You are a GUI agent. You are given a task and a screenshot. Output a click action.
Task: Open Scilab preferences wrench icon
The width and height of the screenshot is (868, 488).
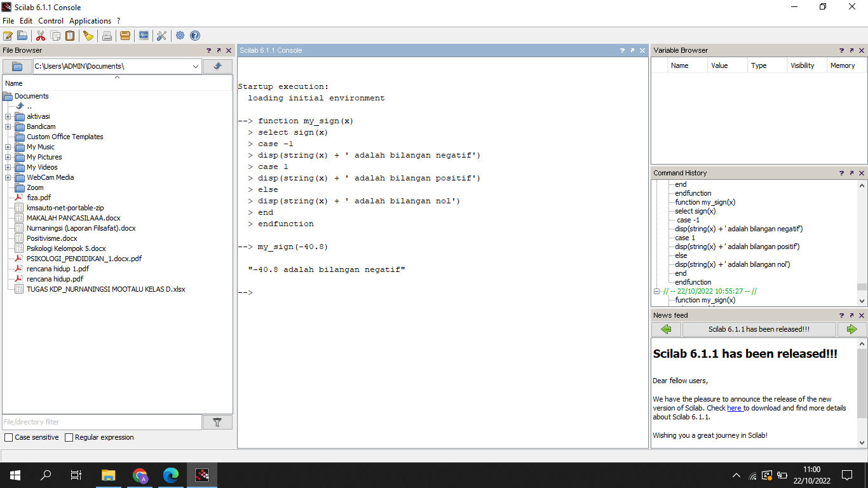click(x=161, y=36)
